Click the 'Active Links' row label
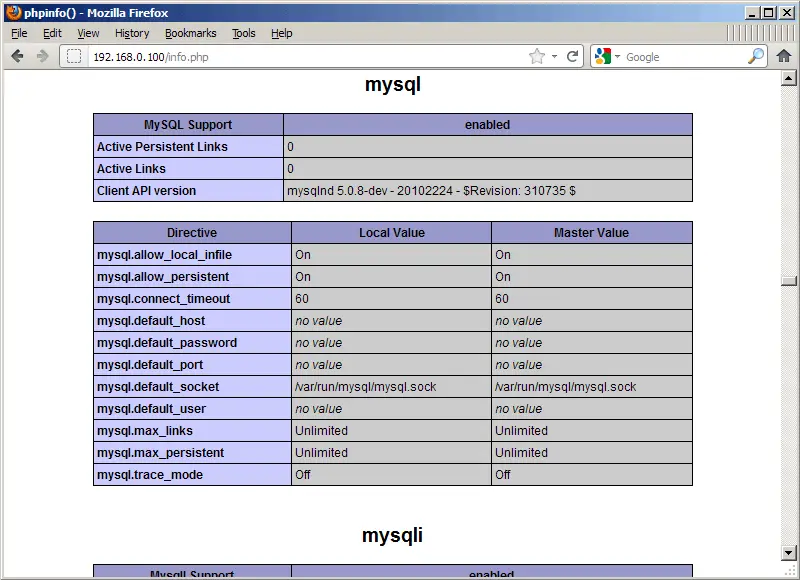 131,168
